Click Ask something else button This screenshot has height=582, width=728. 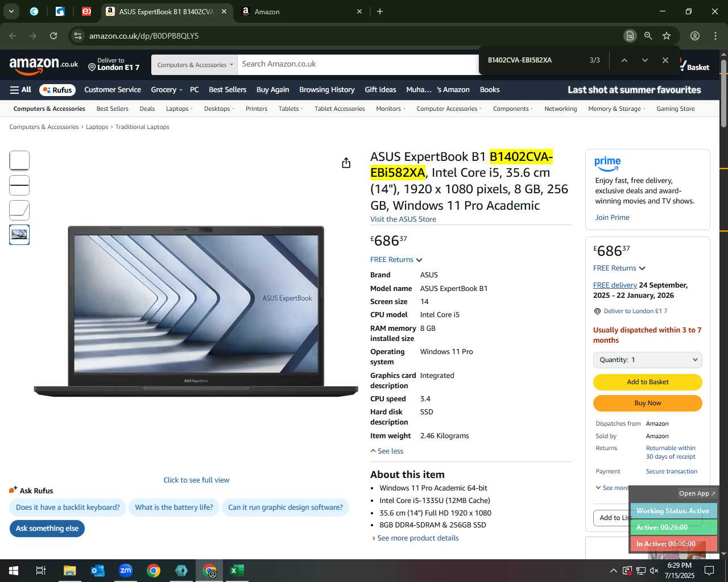47,529
